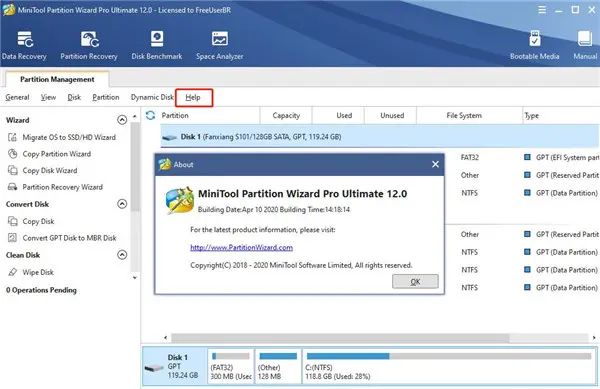Sort by the Partition column header
The height and width of the screenshot is (389, 600).
(210, 115)
